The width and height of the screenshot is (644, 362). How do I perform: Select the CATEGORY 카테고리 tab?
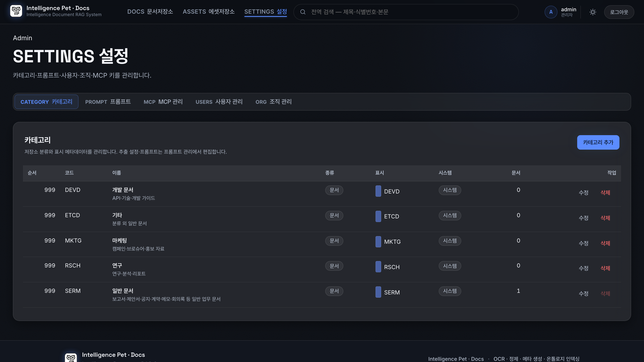pos(46,102)
